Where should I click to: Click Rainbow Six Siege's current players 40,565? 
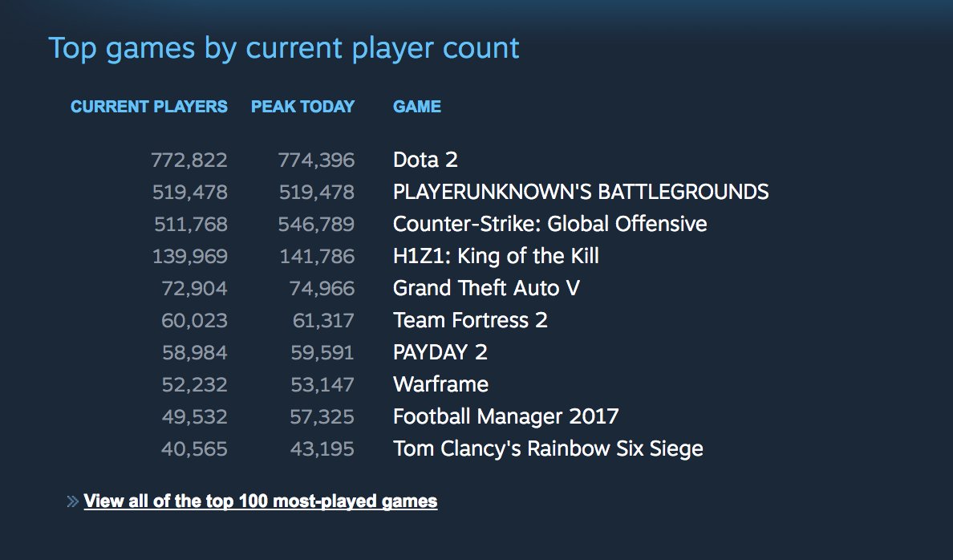[193, 448]
